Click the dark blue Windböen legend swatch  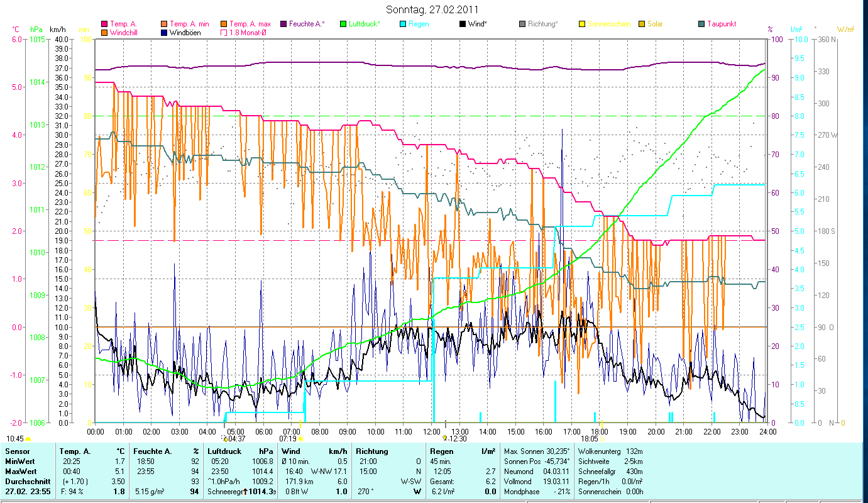pyautogui.click(x=164, y=32)
